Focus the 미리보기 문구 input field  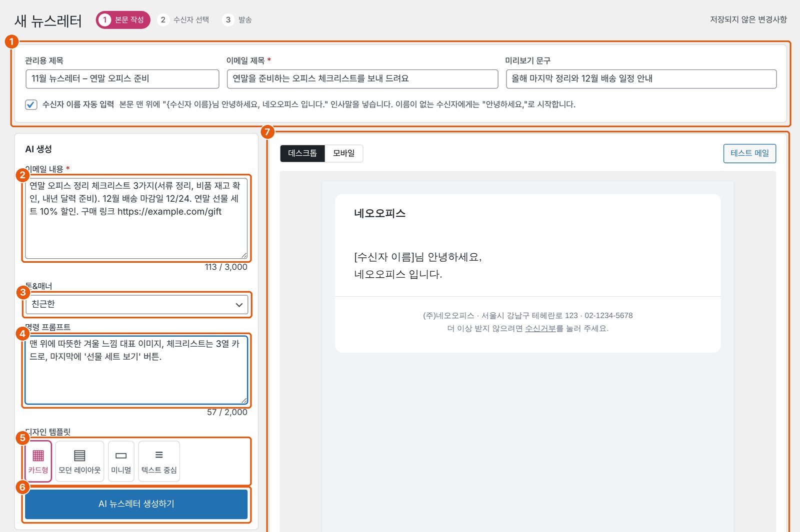(641, 79)
